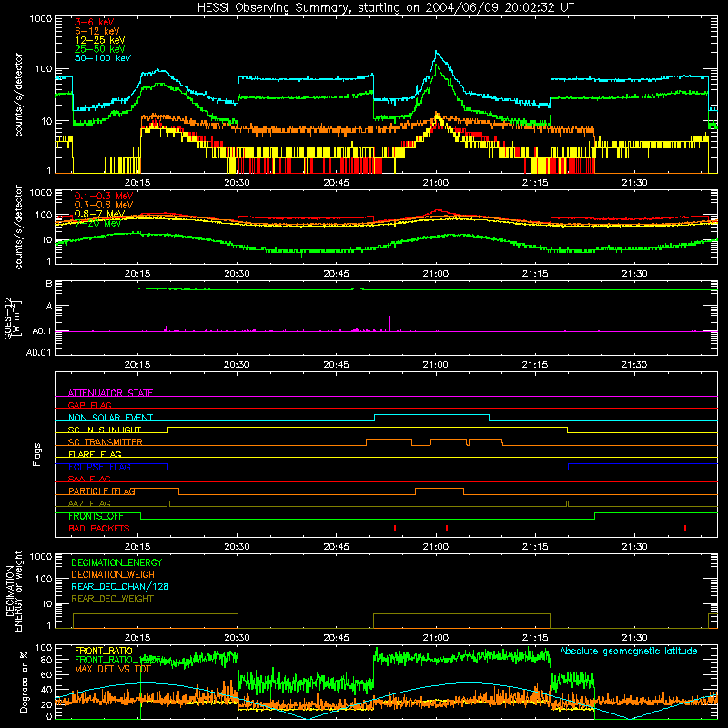This screenshot has height=728, width=728.
Task: Select the green 25-50 keV legend label
Action: (100, 49)
